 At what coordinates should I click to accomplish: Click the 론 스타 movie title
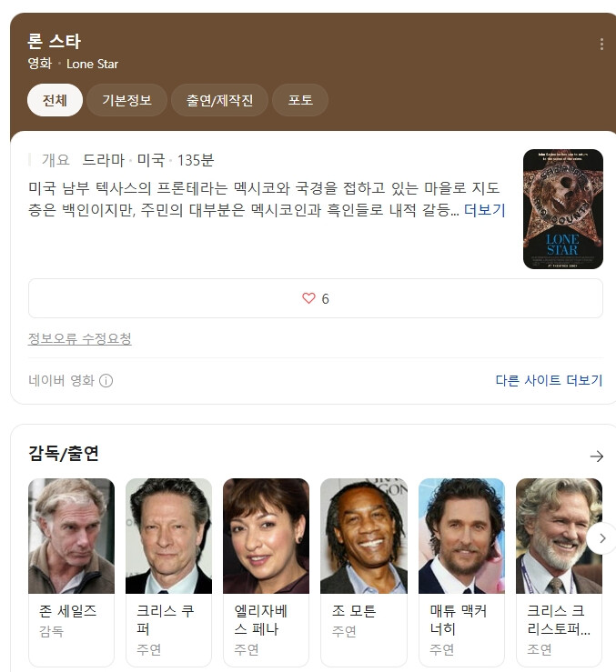(54, 42)
